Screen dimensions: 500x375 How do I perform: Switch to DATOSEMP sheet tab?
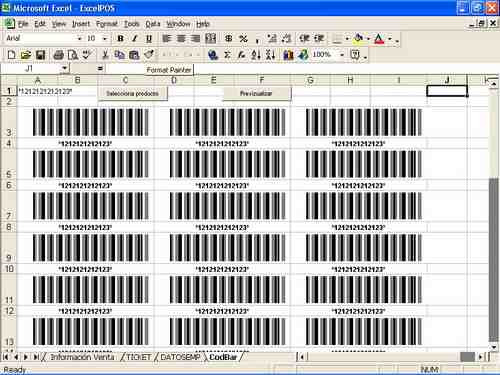point(180,357)
